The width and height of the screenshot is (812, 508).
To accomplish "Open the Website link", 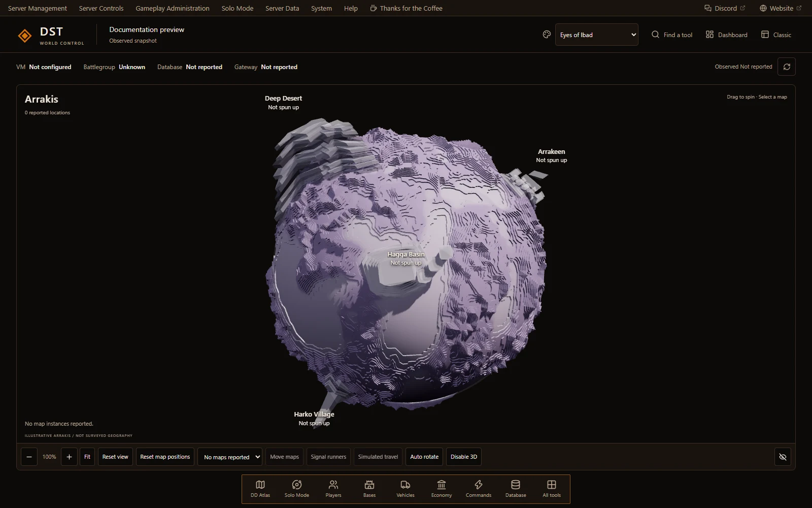I will click(781, 8).
